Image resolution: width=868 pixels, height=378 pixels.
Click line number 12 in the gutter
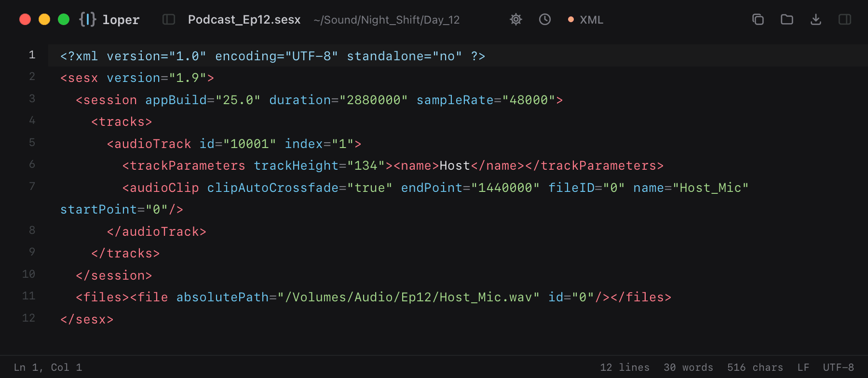tap(28, 318)
